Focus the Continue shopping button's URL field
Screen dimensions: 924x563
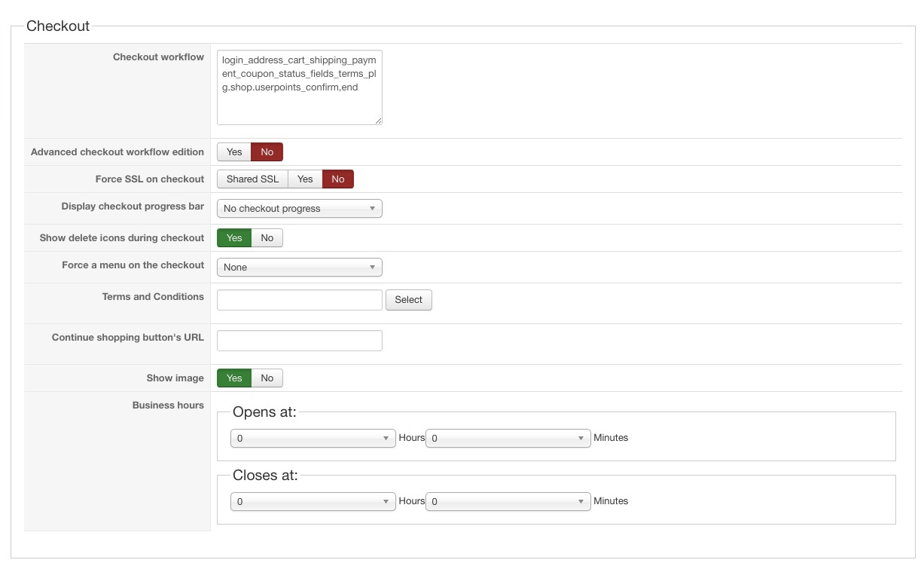click(x=299, y=341)
